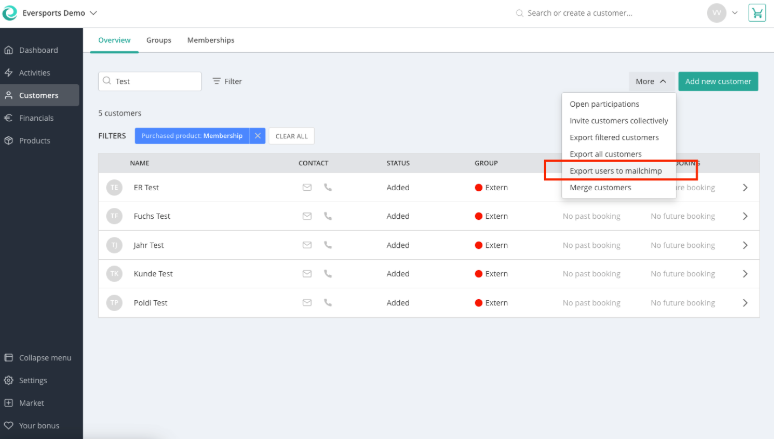Remove the Purchased product Membership filter
This screenshot has height=439, width=776.
pyautogui.click(x=257, y=136)
